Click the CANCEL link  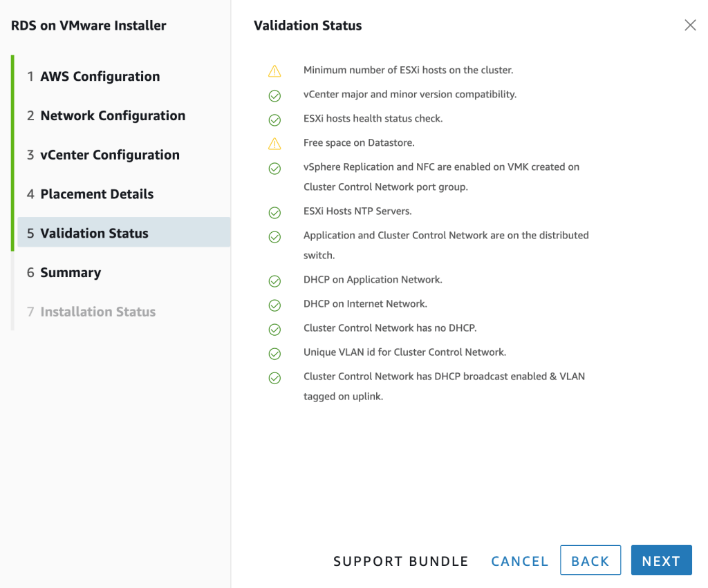coord(519,562)
